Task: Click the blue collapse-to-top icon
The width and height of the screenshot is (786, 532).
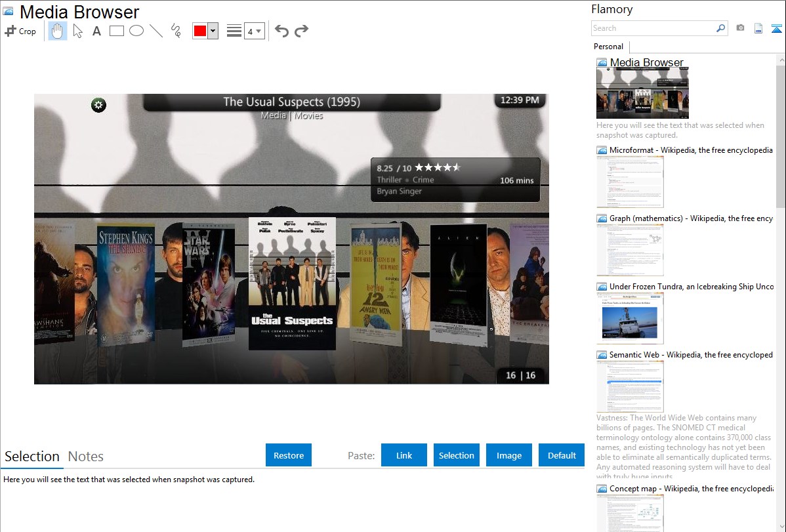Action: (776, 28)
